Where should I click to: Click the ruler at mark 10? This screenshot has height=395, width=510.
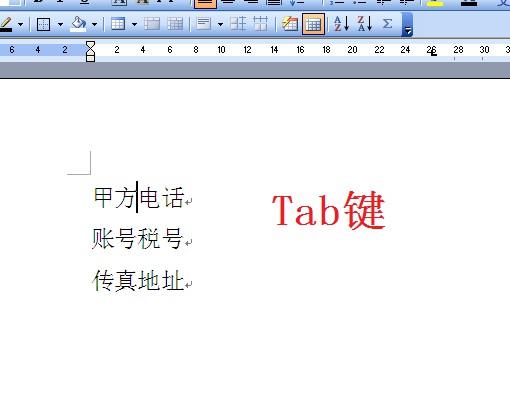click(x=221, y=50)
